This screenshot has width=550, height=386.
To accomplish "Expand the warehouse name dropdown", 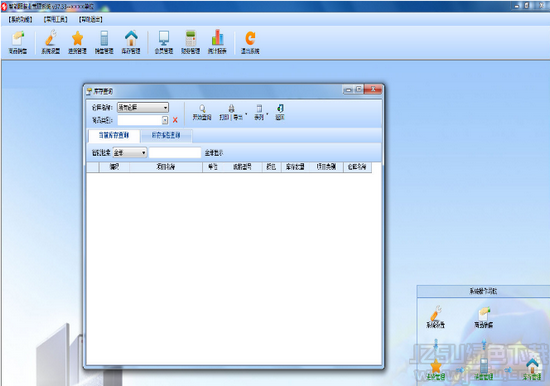I will [x=165, y=107].
